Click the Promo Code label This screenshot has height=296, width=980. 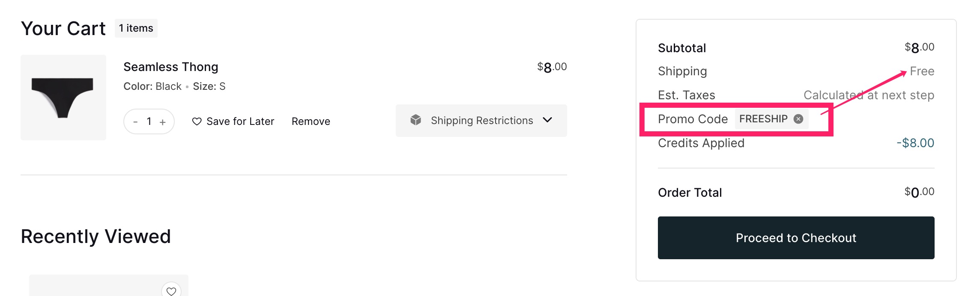click(693, 119)
